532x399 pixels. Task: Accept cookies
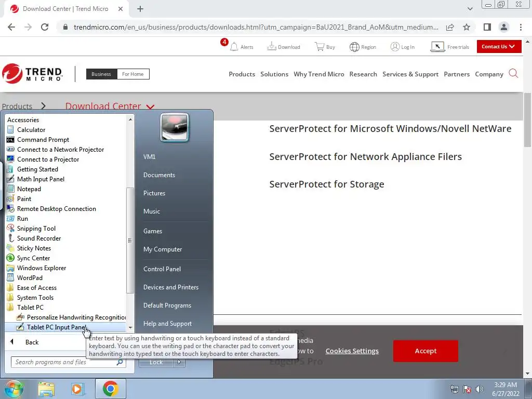click(x=425, y=351)
